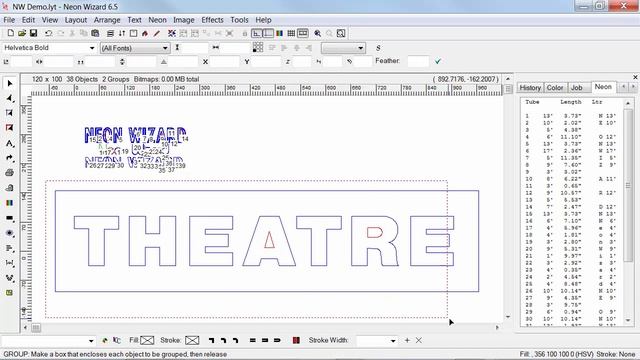This screenshot has width=640, height=360.
Task: Click the X coordinate input field
Action: 225,62
